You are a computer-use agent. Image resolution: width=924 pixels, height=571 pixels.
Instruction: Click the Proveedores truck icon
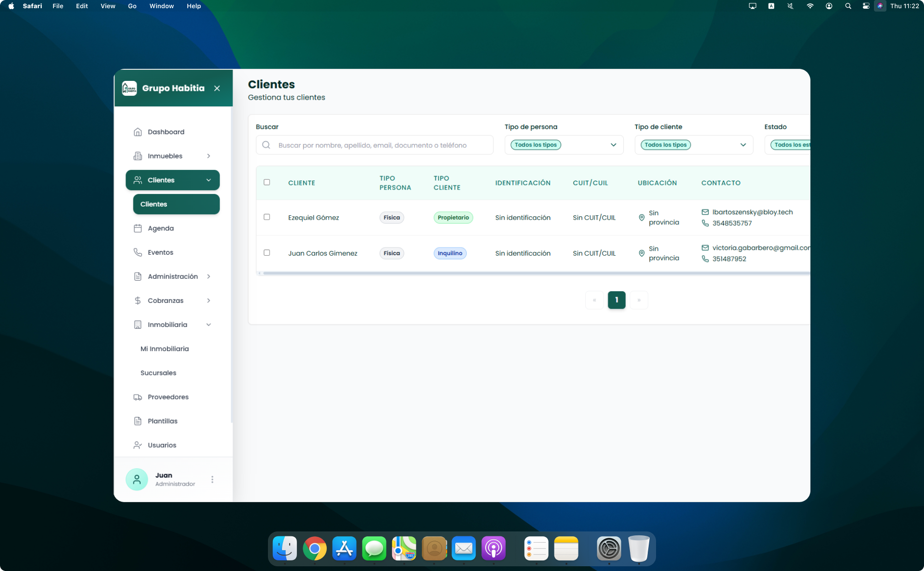138,397
